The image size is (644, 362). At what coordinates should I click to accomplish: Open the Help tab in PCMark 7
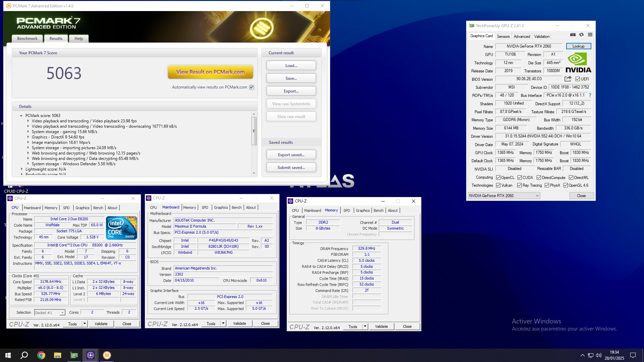pos(78,39)
